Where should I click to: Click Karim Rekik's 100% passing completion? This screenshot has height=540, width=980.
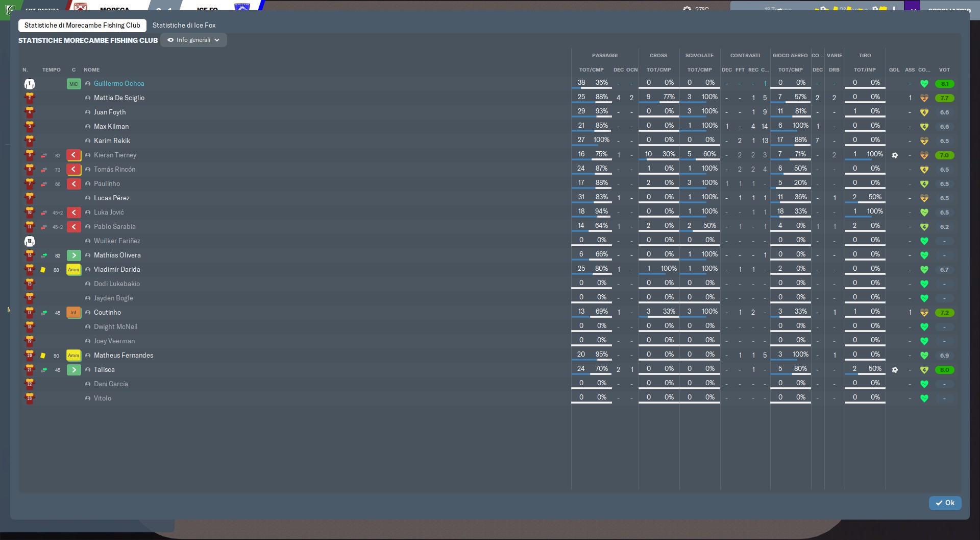pyautogui.click(x=601, y=139)
